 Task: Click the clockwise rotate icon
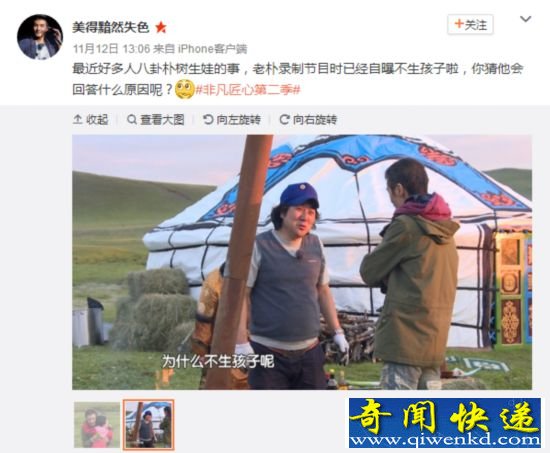[284, 120]
